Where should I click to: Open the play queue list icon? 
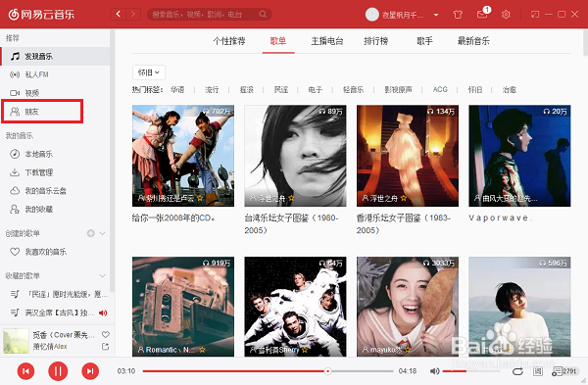coord(564,371)
